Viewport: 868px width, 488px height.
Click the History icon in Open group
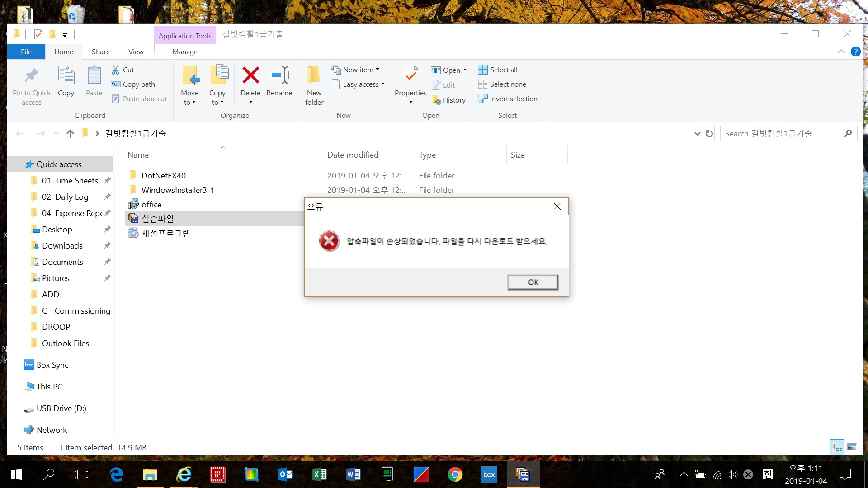437,100
